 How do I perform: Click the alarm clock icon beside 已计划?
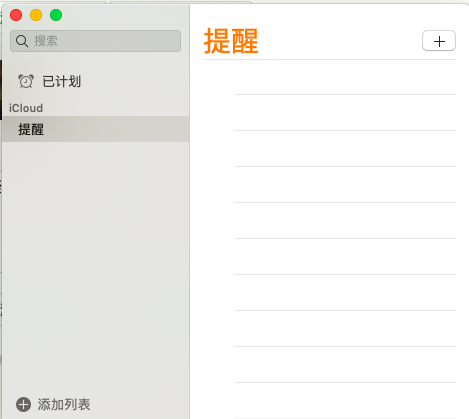26,81
